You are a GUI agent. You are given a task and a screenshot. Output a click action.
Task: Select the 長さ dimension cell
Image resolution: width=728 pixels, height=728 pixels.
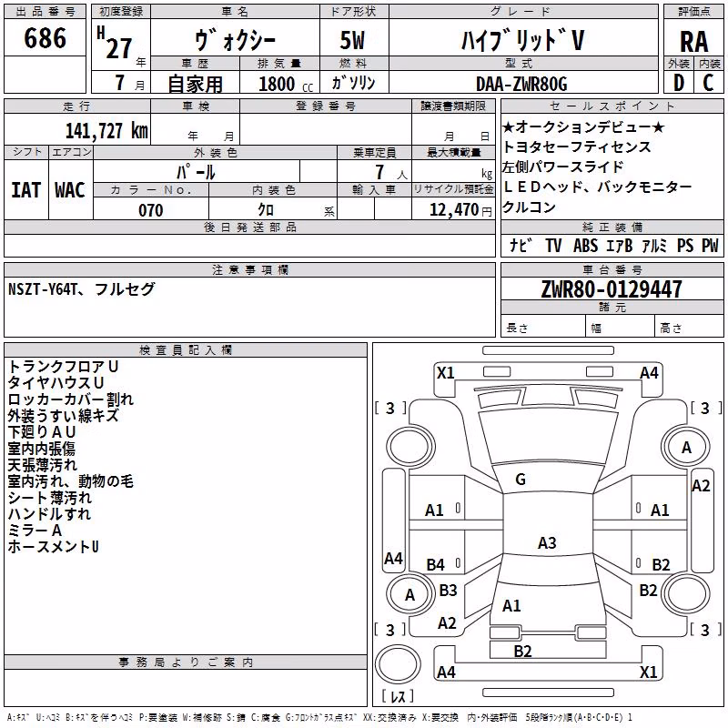[x=542, y=328]
